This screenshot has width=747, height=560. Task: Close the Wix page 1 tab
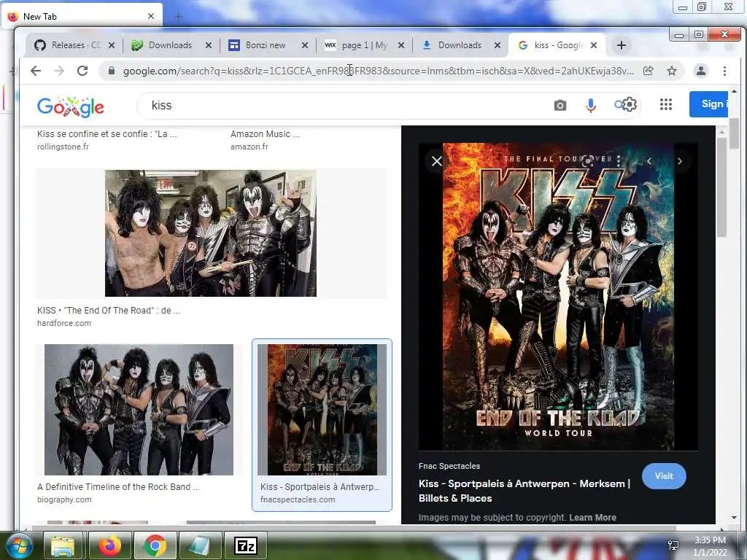coord(401,45)
